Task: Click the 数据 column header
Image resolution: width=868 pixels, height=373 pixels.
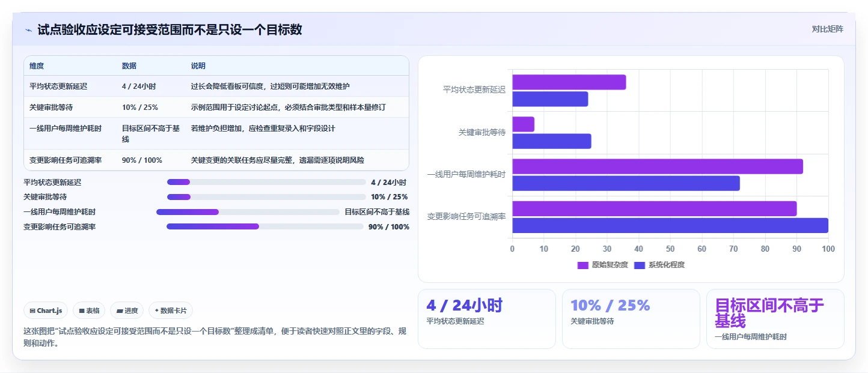Action: coord(129,66)
